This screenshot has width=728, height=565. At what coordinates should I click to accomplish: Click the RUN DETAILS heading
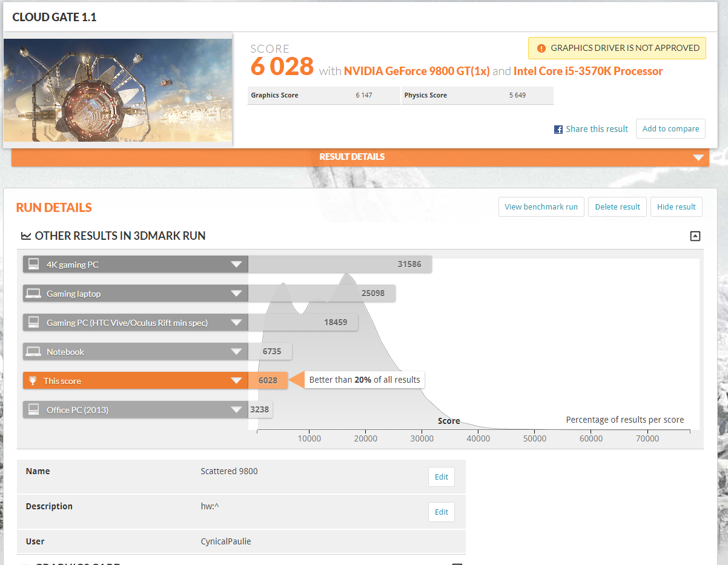(54, 208)
